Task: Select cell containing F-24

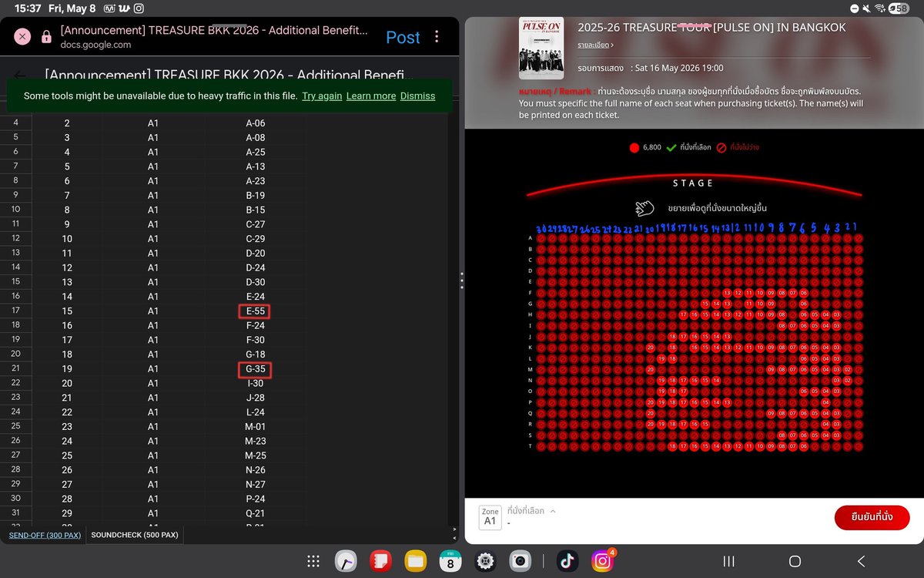Action: pyautogui.click(x=256, y=325)
